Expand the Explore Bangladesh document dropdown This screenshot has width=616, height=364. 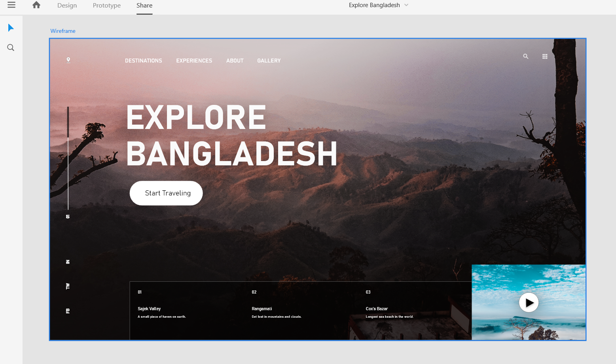tap(406, 5)
